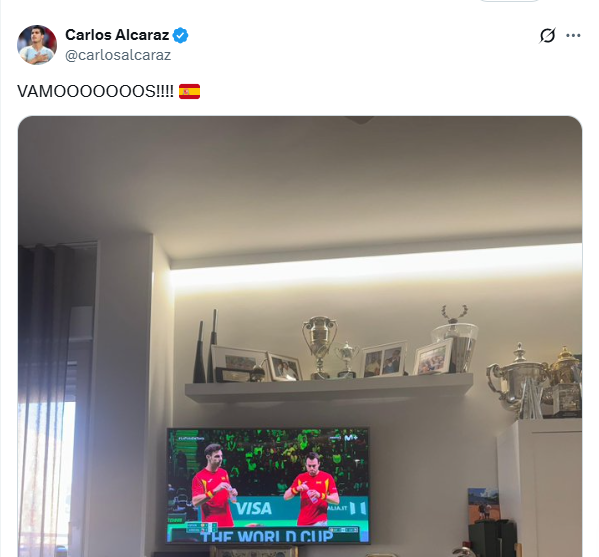The image size is (599, 557).
Task: Click the blue verified badge
Action: click(180, 35)
